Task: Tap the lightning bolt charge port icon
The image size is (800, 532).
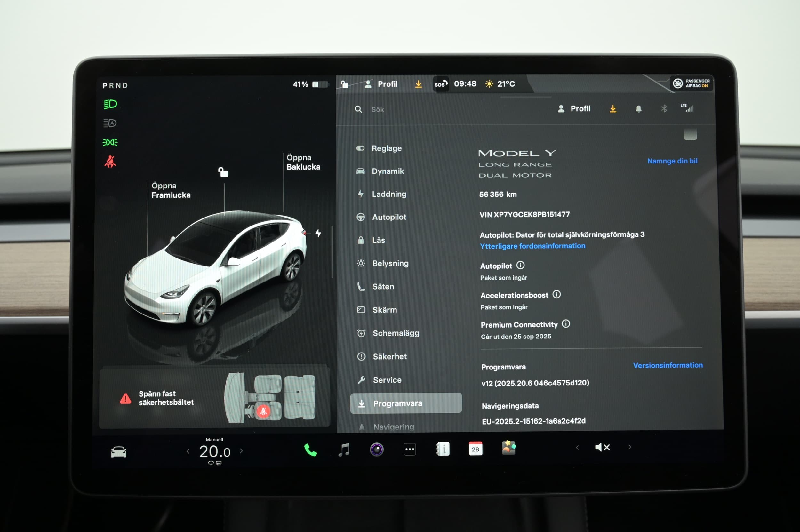Action: click(x=318, y=233)
